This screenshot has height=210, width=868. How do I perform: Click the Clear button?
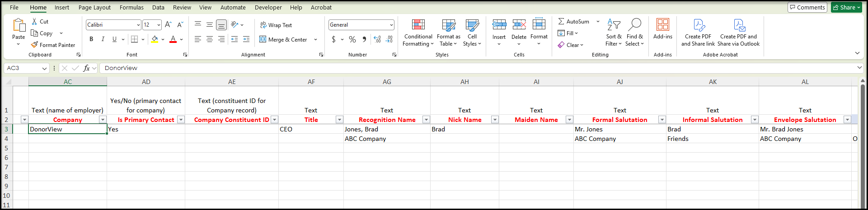tap(570, 45)
